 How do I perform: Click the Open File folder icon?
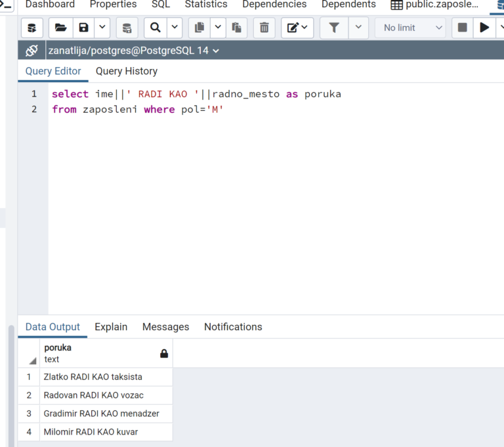tap(60, 28)
